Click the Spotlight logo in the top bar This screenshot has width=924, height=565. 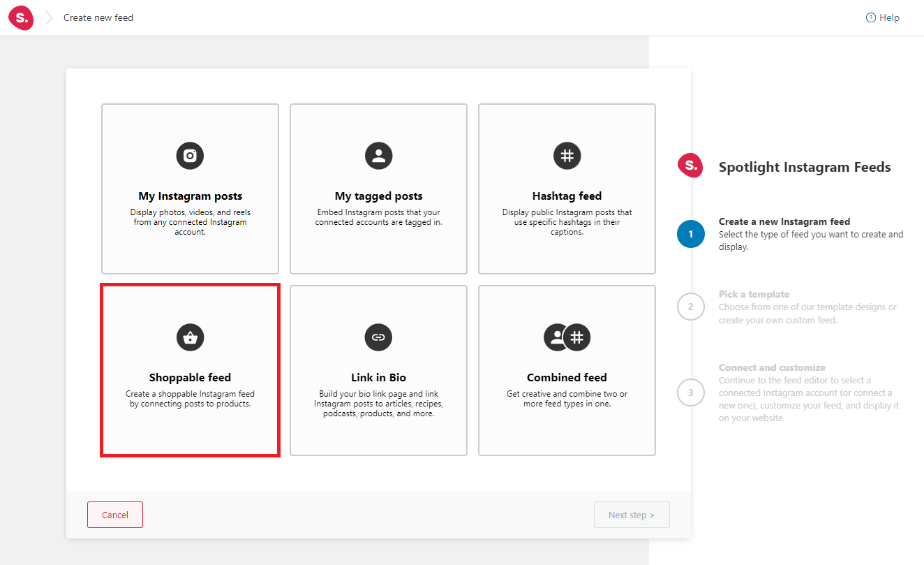[21, 17]
